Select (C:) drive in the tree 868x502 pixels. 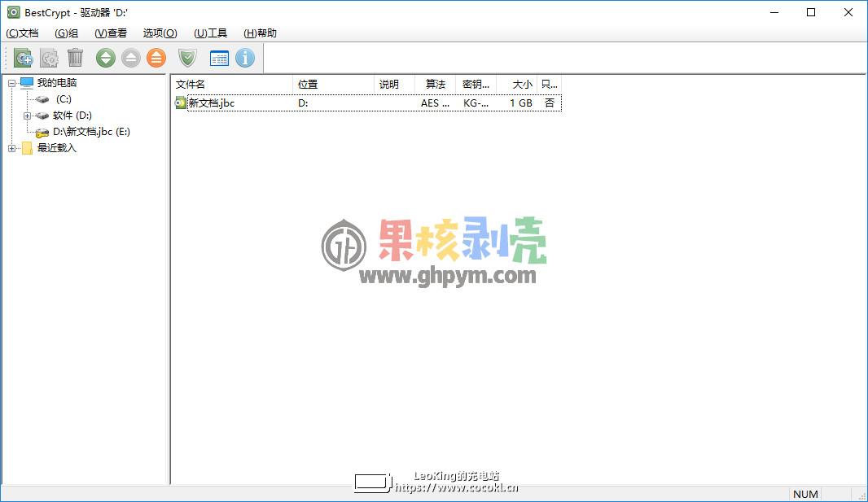coord(64,99)
